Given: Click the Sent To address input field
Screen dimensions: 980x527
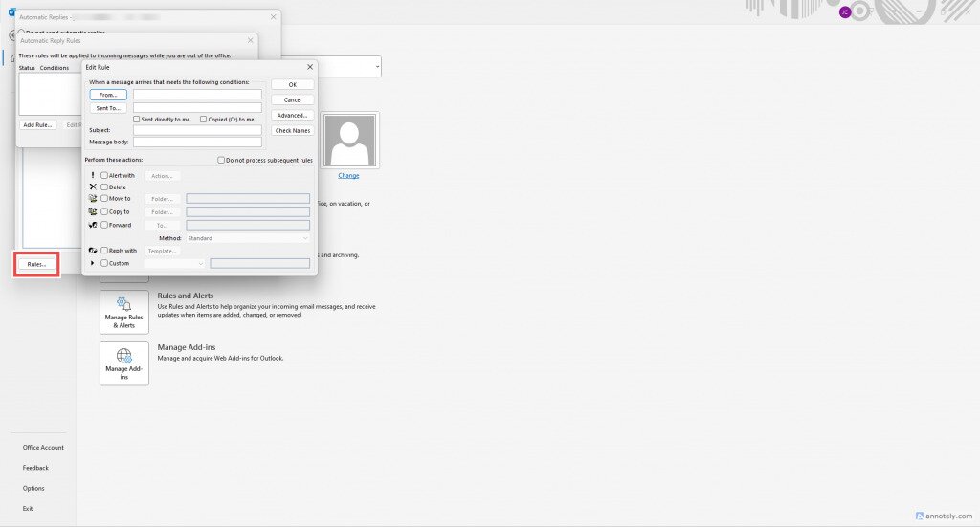Looking at the screenshot, I should click(x=197, y=108).
